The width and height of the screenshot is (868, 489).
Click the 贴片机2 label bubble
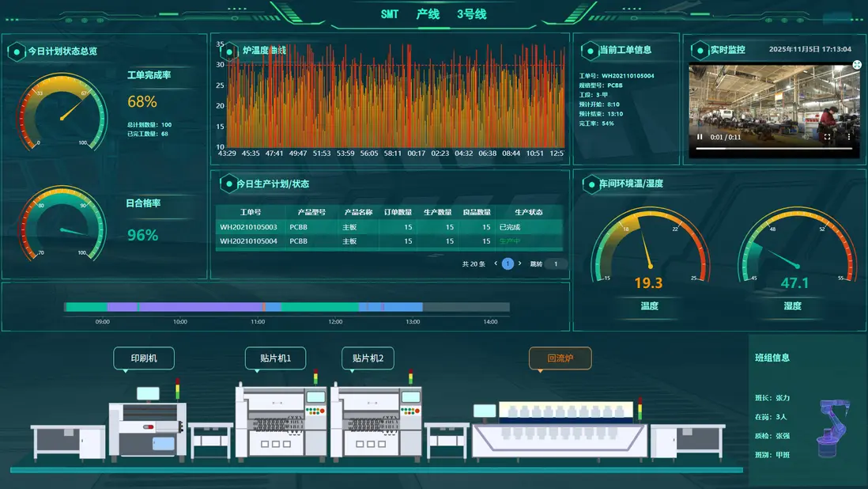(368, 358)
